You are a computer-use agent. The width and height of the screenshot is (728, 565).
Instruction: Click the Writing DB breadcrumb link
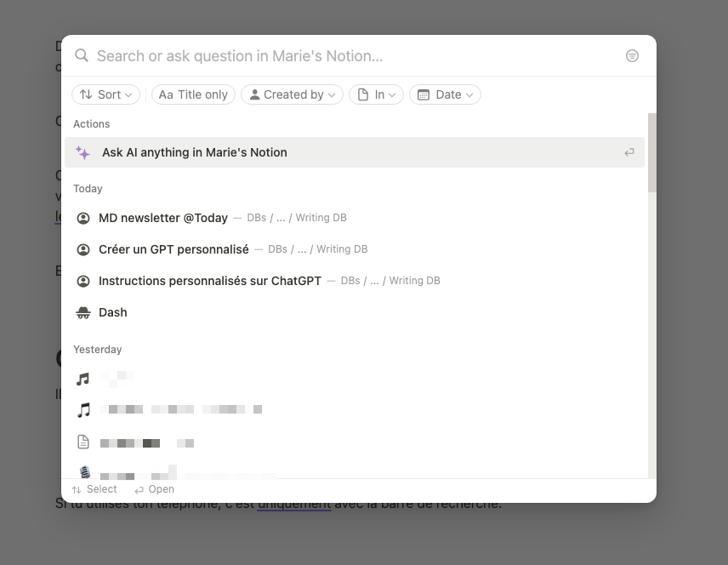[x=321, y=217]
